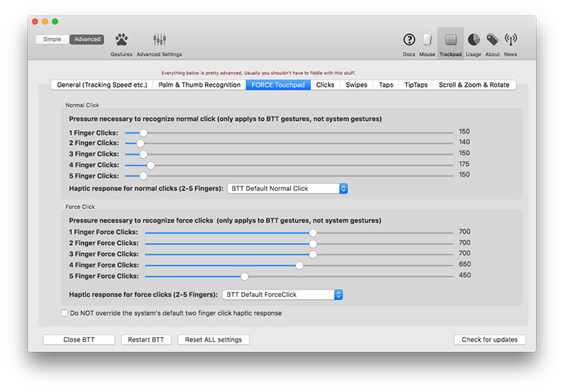
Task: Switch to the TipTaps tab
Action: [x=416, y=85]
